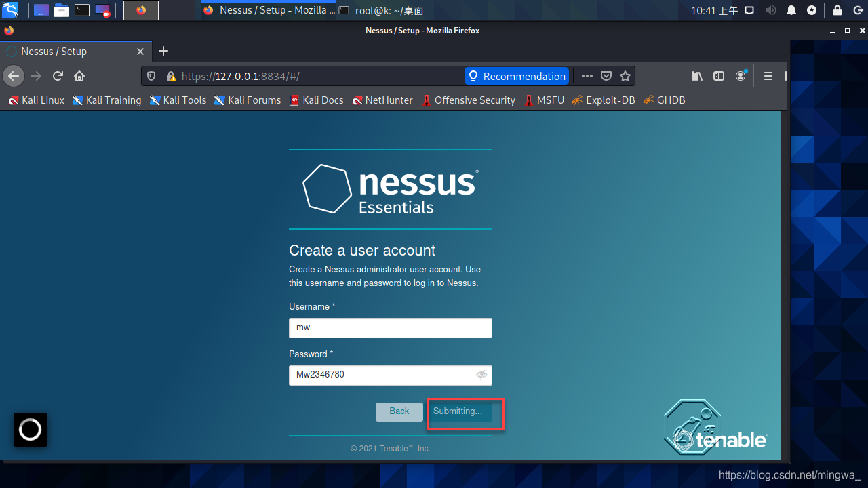The width and height of the screenshot is (868, 488).
Task: Toggle password visibility eye icon
Action: pyautogui.click(x=481, y=375)
